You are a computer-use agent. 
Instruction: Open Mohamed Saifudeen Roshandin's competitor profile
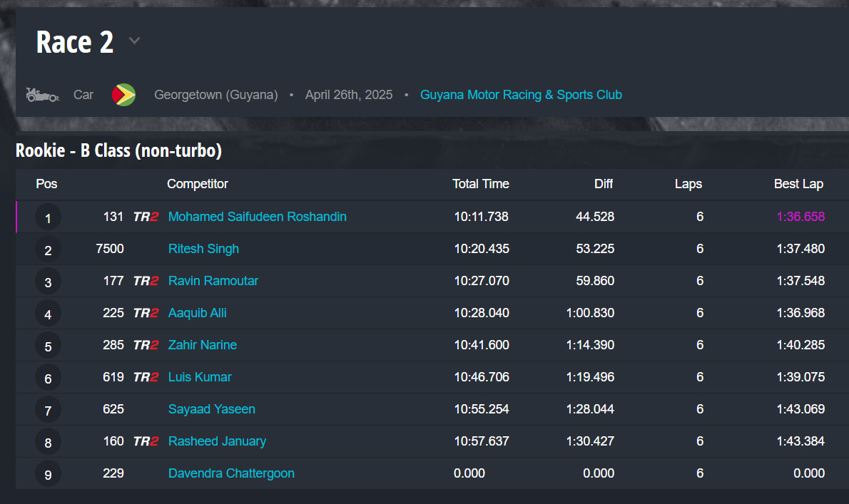pos(257,217)
